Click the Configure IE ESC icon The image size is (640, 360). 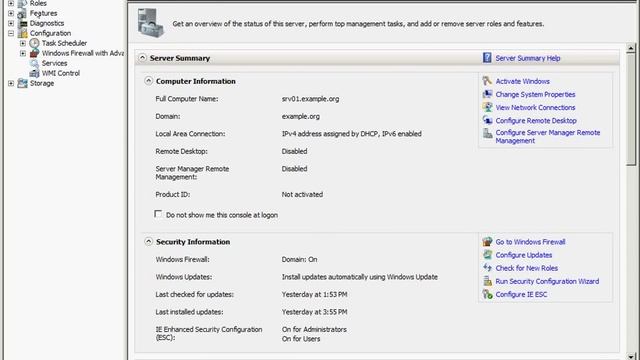(487, 294)
